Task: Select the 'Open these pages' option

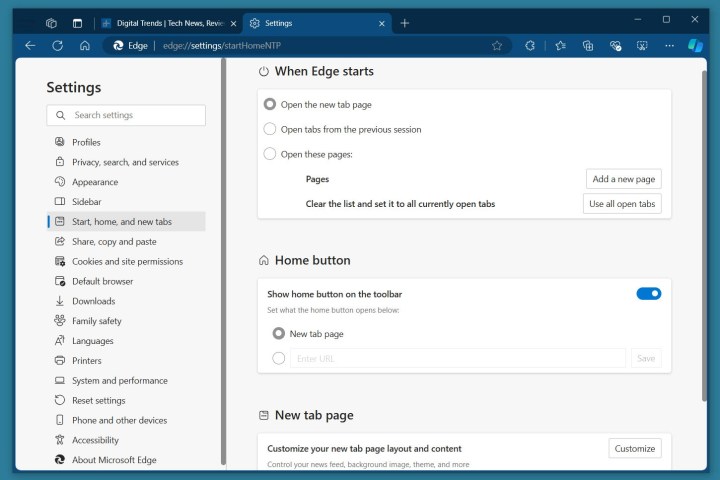Action: 270,154
